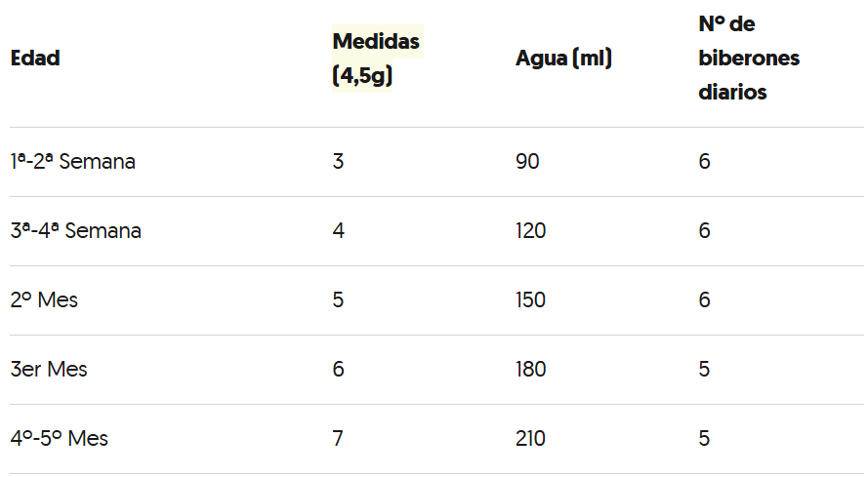Select the Agua (ml) column header
868x477 pixels.
pos(563,59)
